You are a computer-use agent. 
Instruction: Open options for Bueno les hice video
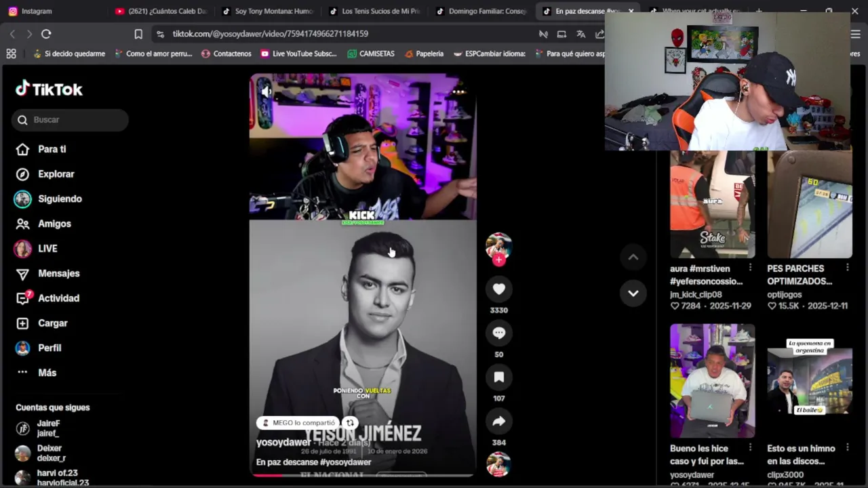[x=750, y=448]
